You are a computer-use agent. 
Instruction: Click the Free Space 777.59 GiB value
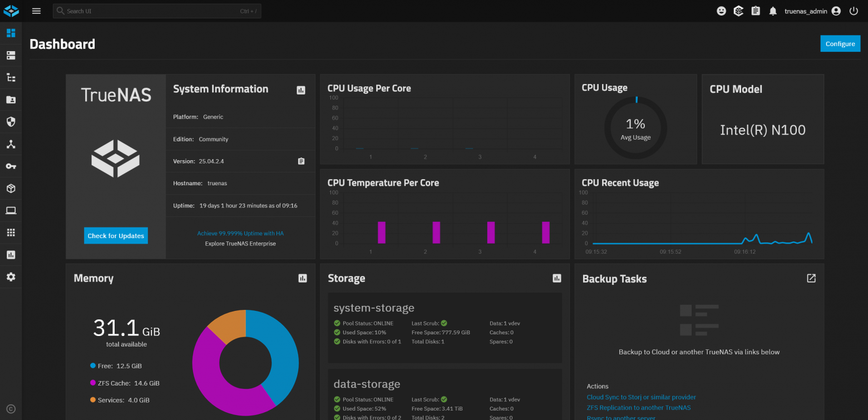pos(456,332)
